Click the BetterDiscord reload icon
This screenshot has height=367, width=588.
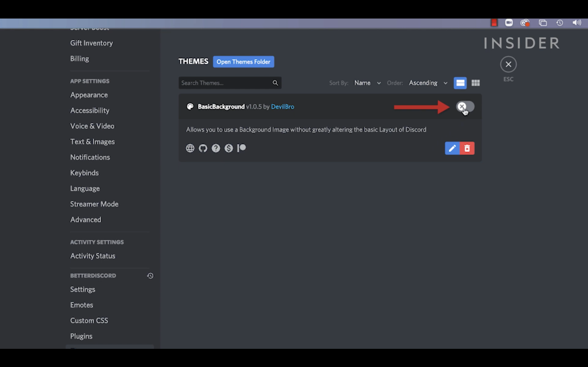pos(150,275)
